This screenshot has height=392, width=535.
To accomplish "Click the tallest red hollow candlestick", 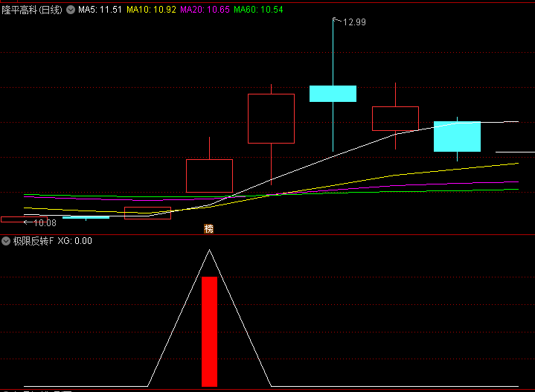I will [271, 118].
